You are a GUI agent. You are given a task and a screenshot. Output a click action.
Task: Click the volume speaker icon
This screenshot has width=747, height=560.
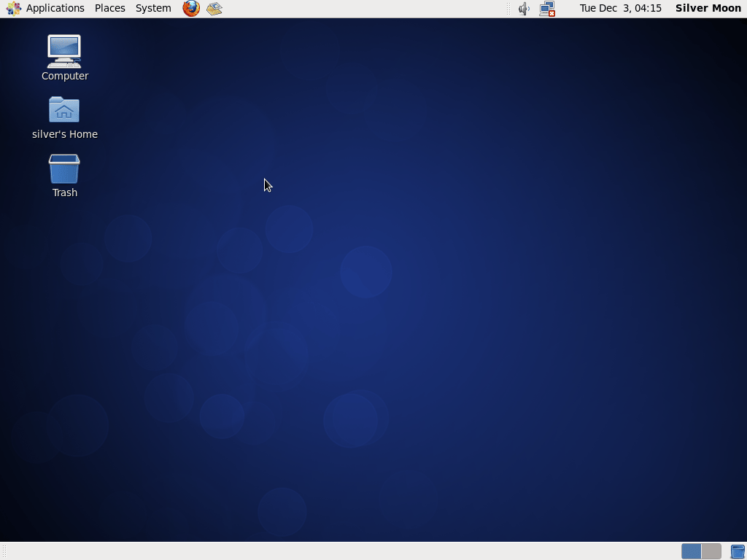pos(524,9)
